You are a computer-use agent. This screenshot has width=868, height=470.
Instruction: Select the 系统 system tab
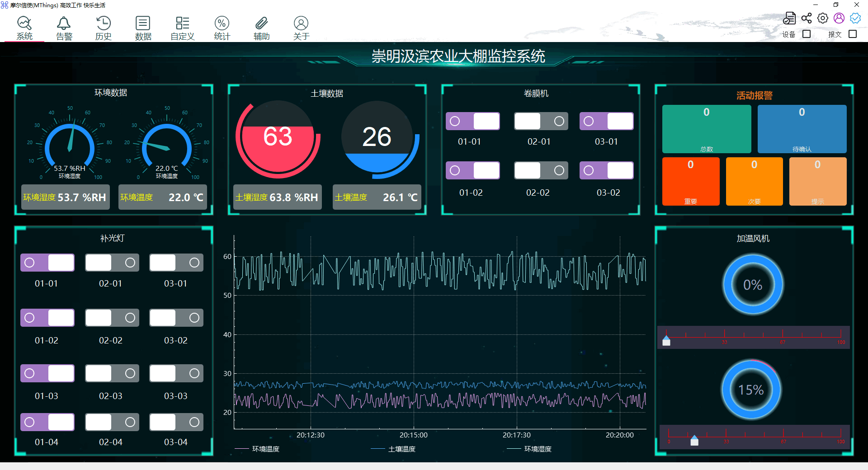[x=24, y=27]
